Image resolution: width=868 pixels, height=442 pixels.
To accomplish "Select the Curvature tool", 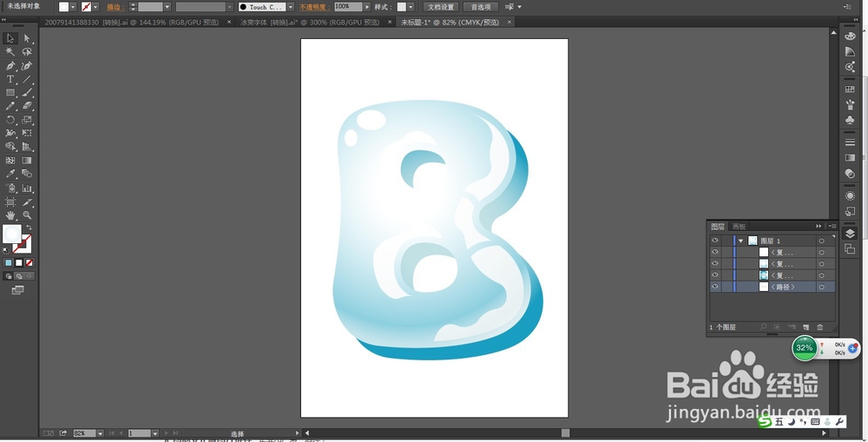I will 27,65.
